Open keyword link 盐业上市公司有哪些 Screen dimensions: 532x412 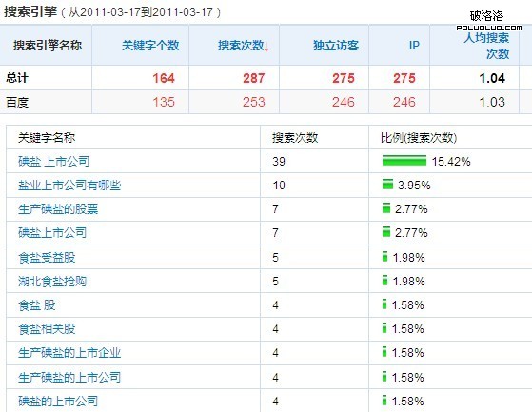coord(69,186)
